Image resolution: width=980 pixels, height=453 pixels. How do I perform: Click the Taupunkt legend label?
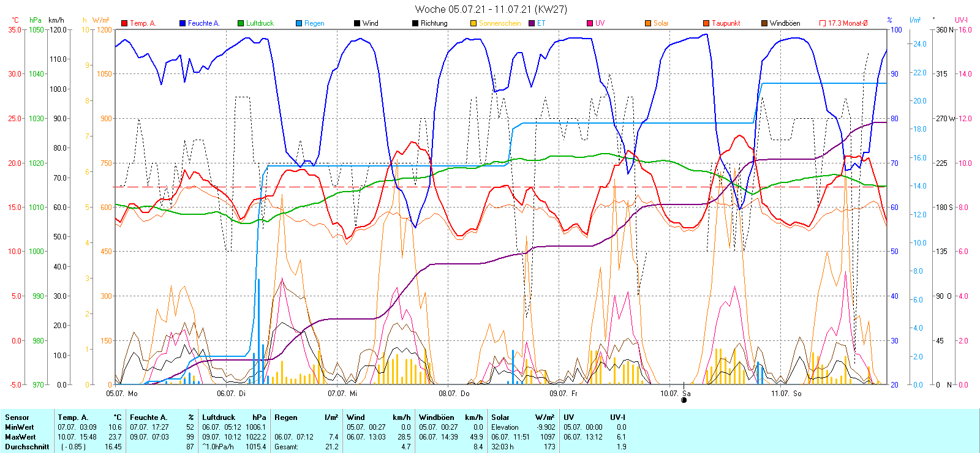pyautogui.click(x=726, y=23)
